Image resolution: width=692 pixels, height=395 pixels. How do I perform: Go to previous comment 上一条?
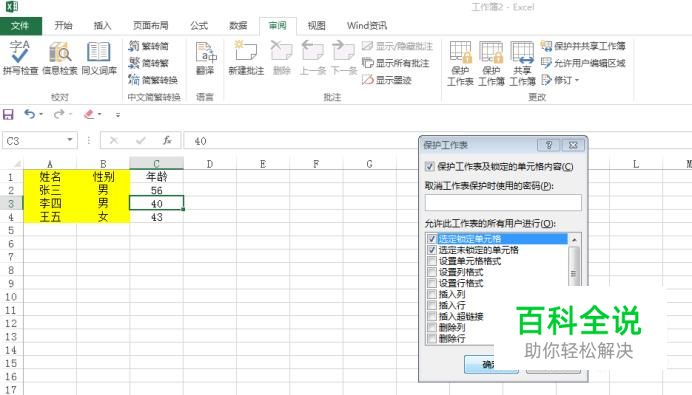[312, 57]
